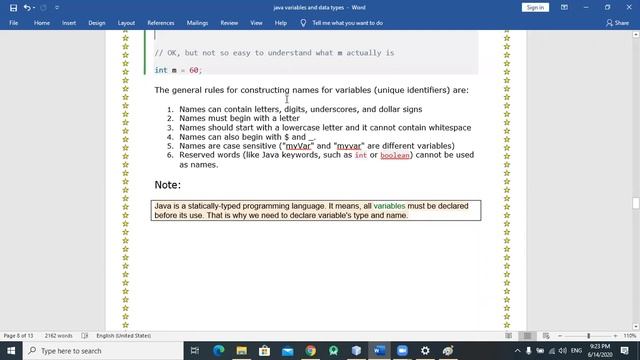Viewport: 640px width, 360px height.
Task: Open the Windows Start menu
Action: 11,351
